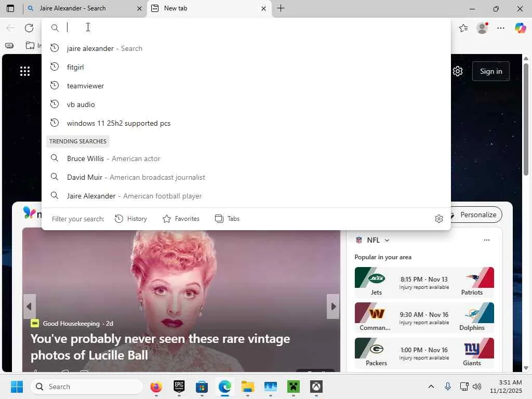Close the Jaire Alexander - Search tab
532x399 pixels.
click(139, 9)
